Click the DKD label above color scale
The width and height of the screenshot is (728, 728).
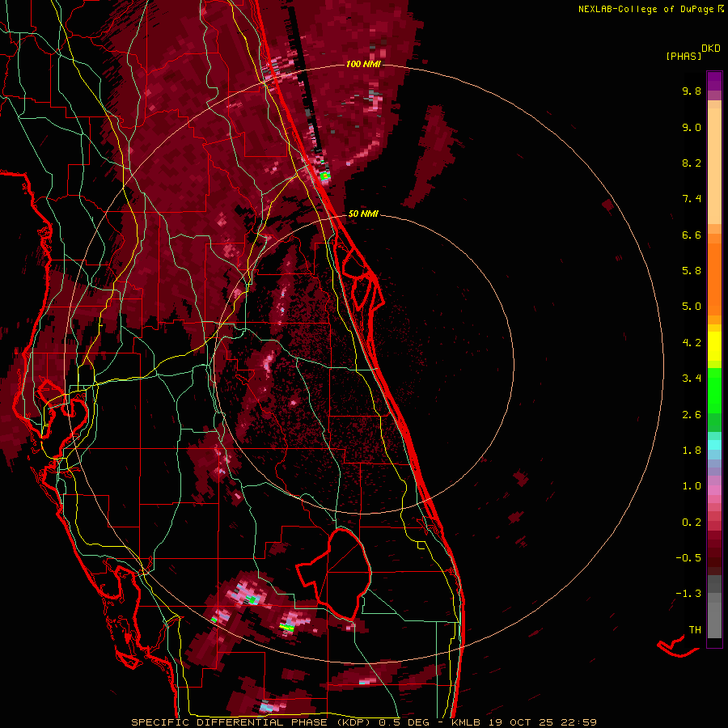coord(710,48)
